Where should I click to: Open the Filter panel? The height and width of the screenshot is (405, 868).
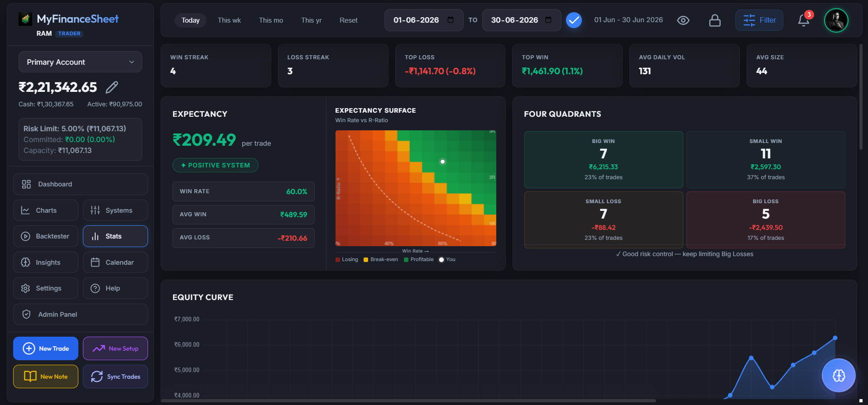click(759, 20)
